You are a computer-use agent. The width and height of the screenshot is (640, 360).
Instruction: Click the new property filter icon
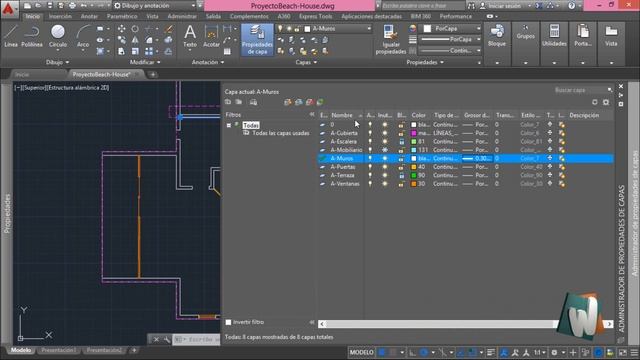point(228,102)
